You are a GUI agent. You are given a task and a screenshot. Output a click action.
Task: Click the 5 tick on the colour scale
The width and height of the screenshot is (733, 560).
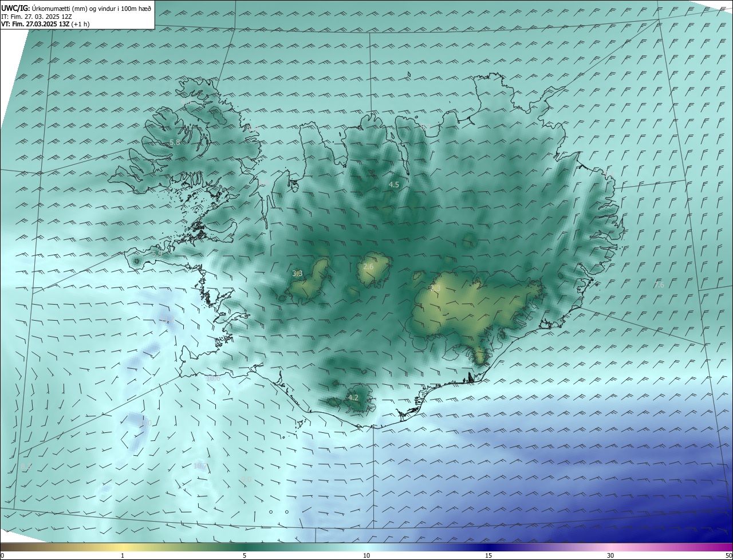245,555
